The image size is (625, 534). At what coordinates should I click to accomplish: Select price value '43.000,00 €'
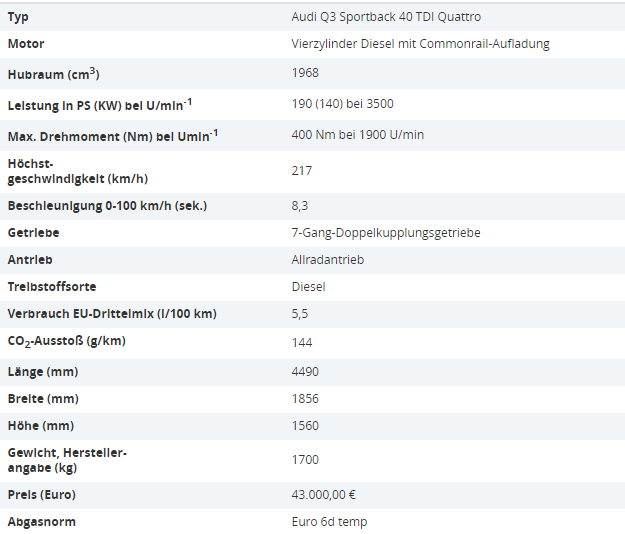323,495
